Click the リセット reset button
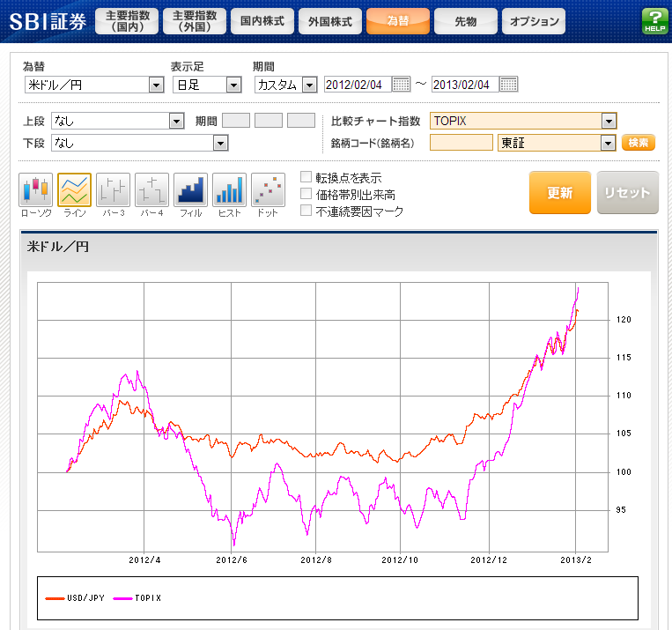 [627, 193]
